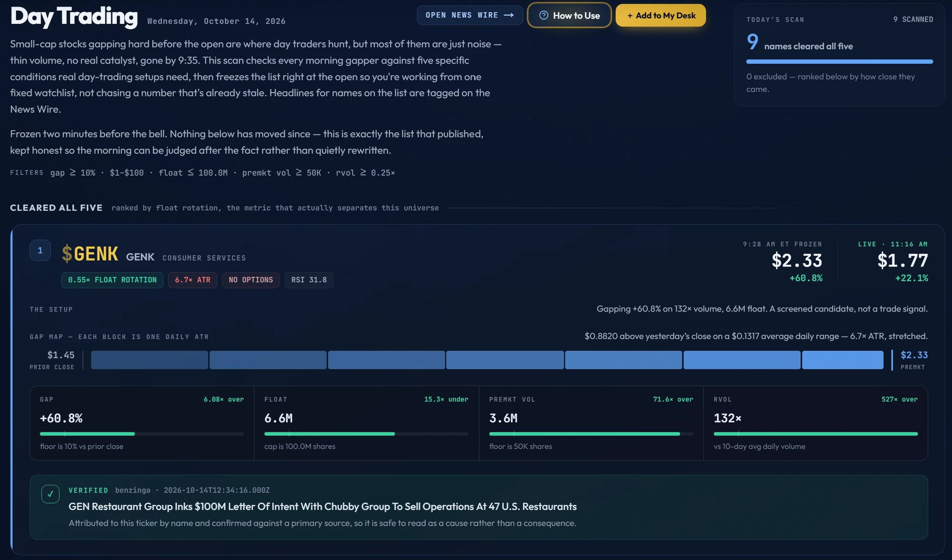
Task: Click the 71.6× over label
Action: [x=673, y=399]
